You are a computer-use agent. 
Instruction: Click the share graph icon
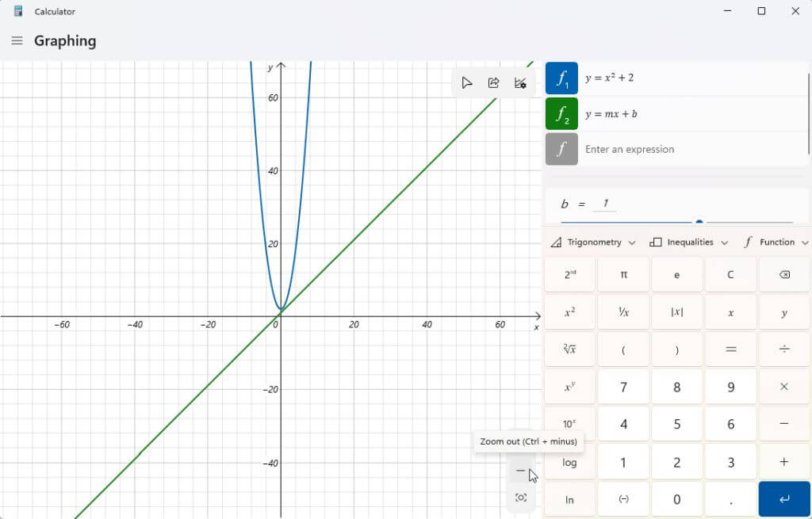click(x=493, y=82)
